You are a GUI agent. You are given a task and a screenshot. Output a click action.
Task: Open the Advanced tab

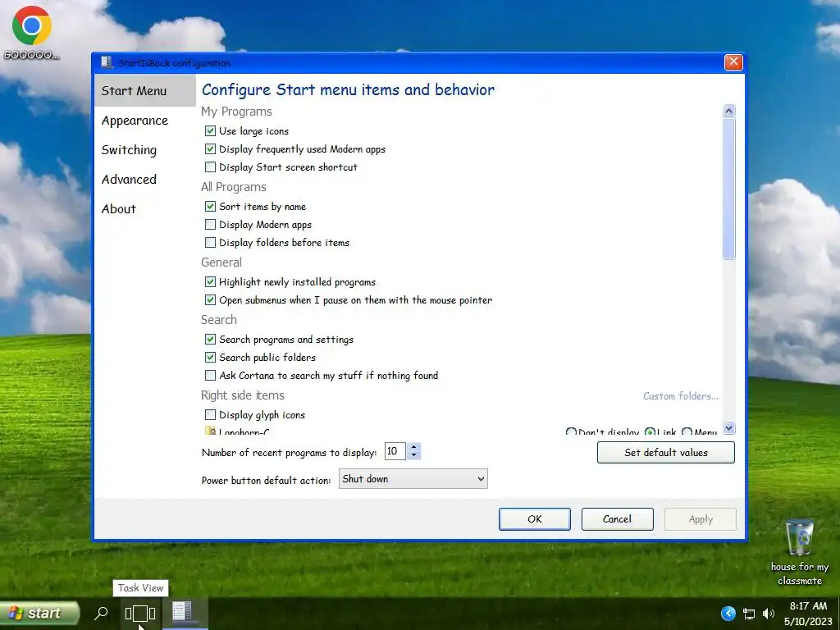129,180
